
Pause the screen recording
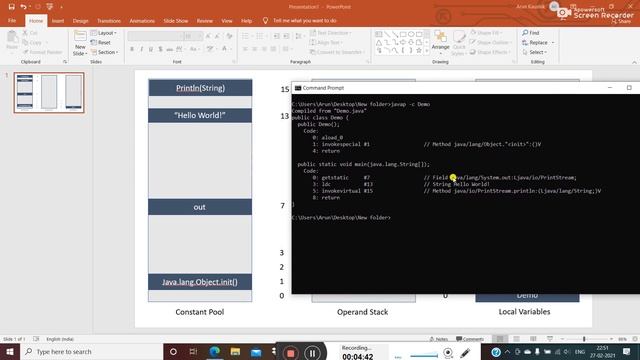click(x=312, y=353)
